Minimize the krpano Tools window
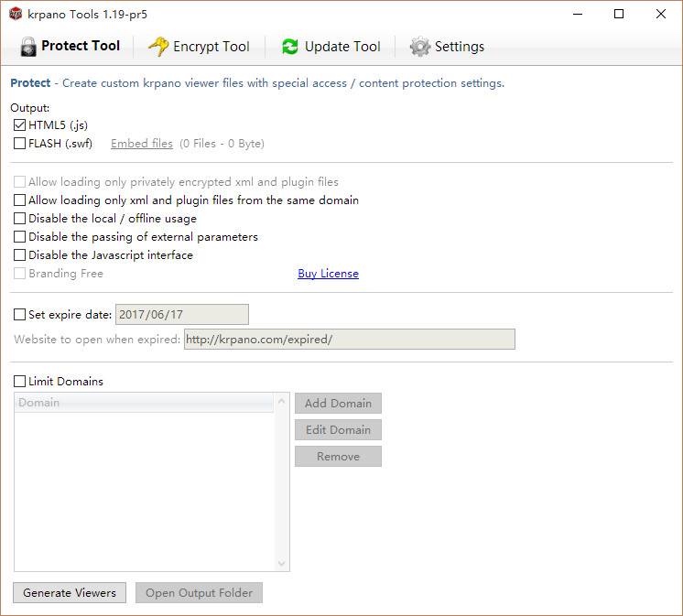This screenshot has height=616, width=683. click(x=578, y=14)
